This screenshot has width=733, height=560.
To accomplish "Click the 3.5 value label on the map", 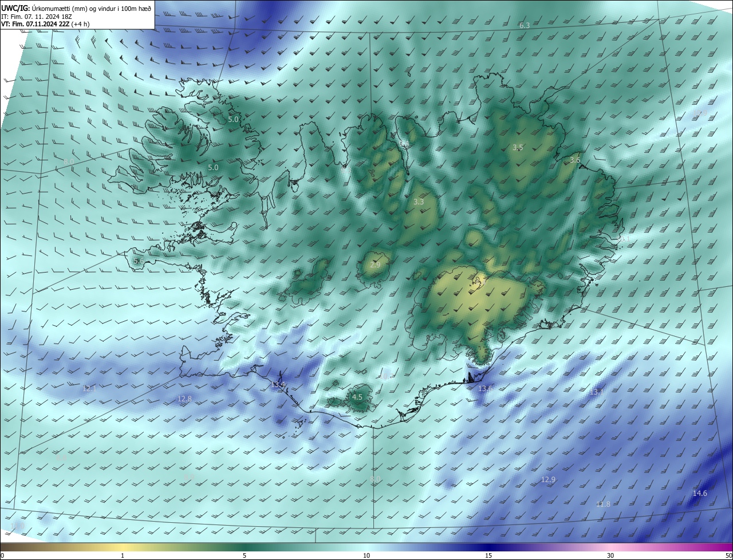I will (x=518, y=147).
